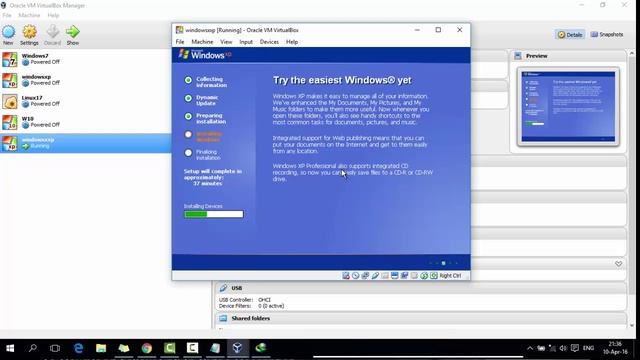The image size is (640, 360).
Task: Open File Explorer from the taskbar
Action: (x=101, y=348)
